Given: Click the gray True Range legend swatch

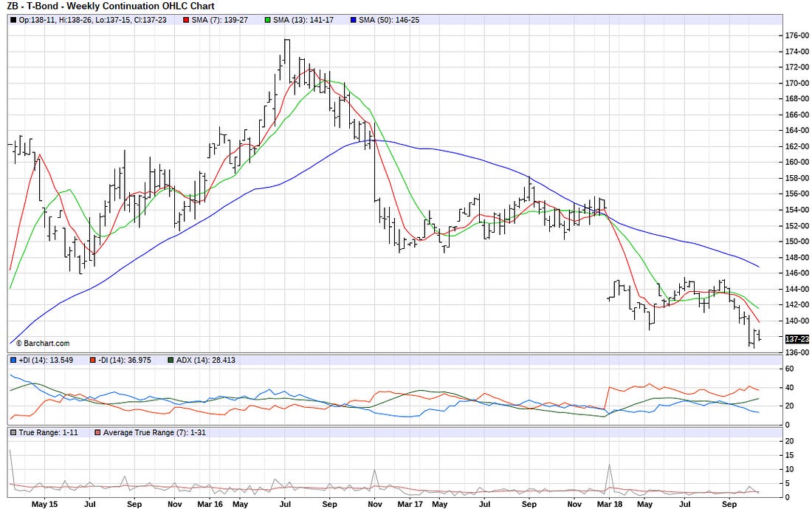Looking at the screenshot, I should (x=13, y=433).
